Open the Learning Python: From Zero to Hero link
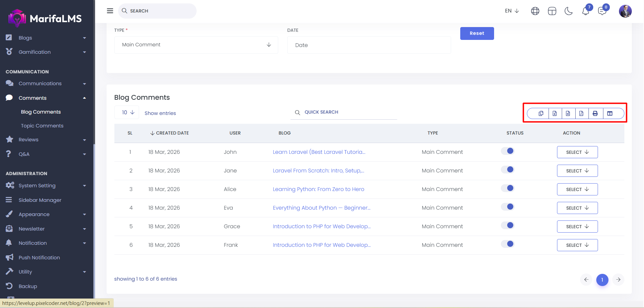 [x=318, y=189]
